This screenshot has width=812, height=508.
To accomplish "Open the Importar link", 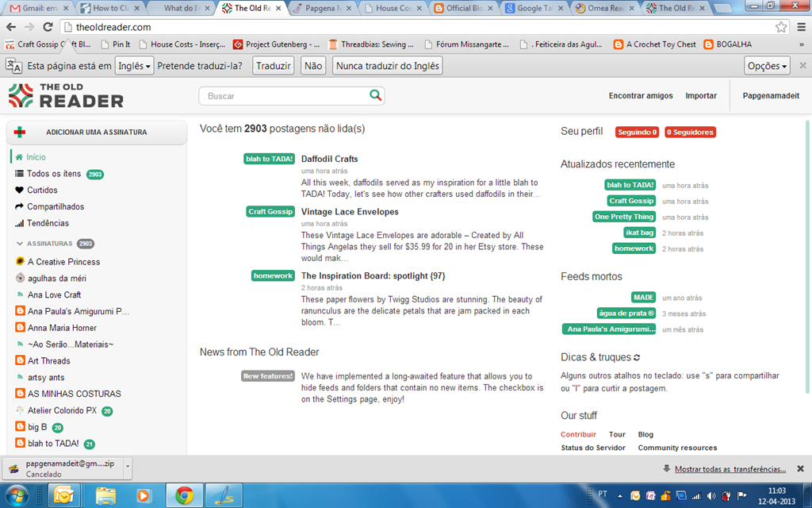I will (701, 95).
